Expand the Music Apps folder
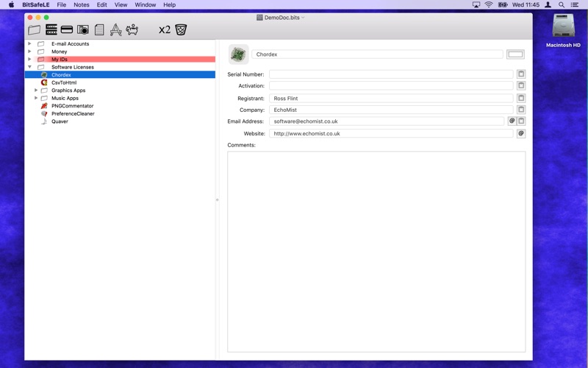588x368 pixels. 36,98
